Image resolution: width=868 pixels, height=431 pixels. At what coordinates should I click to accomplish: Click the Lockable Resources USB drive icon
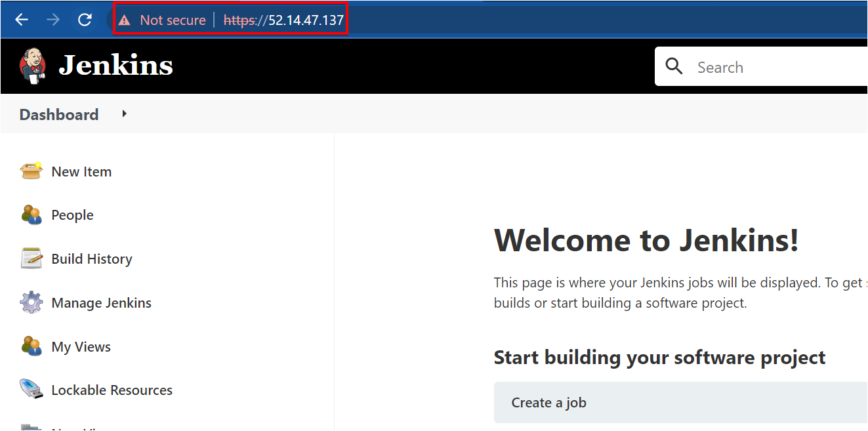coord(31,388)
